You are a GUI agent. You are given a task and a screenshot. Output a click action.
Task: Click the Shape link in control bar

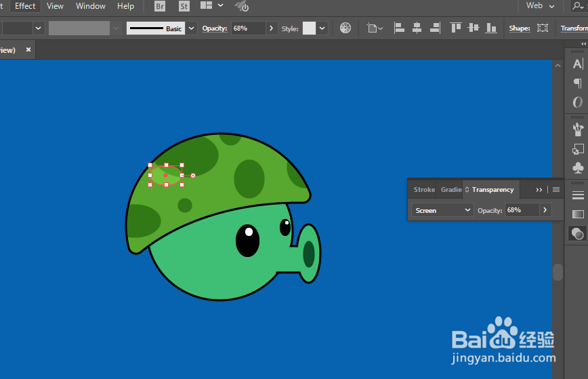coord(520,28)
